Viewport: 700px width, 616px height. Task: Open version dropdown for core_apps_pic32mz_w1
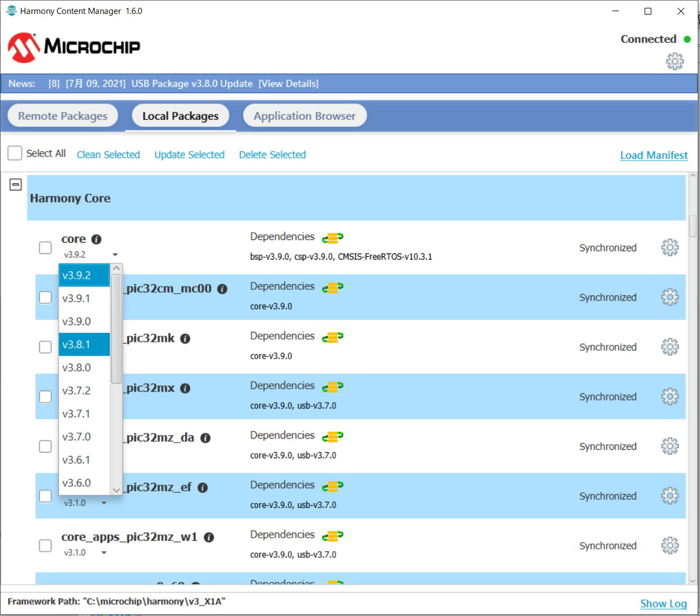click(x=104, y=553)
